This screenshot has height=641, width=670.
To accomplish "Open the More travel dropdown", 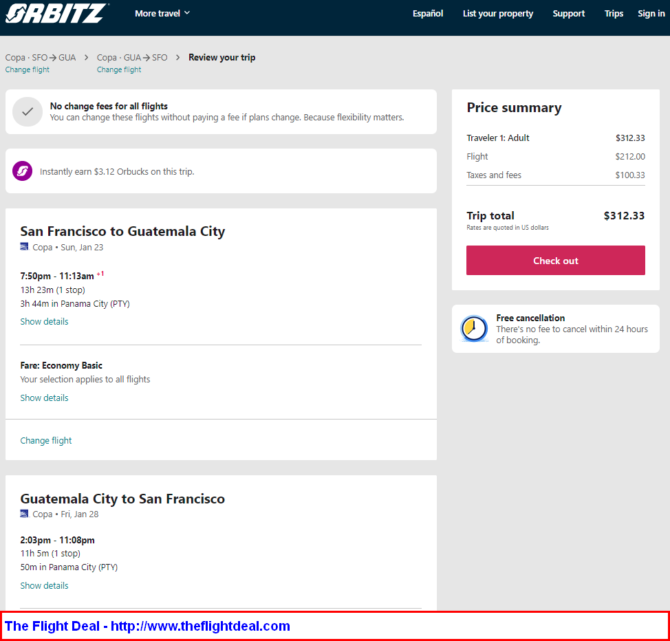I will (x=162, y=13).
